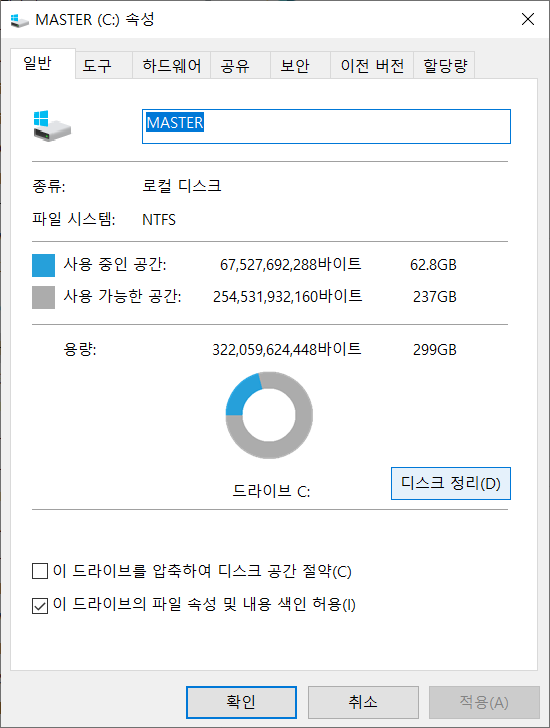Click the drive icon in the title bar
This screenshot has width=550, height=728.
(19, 20)
